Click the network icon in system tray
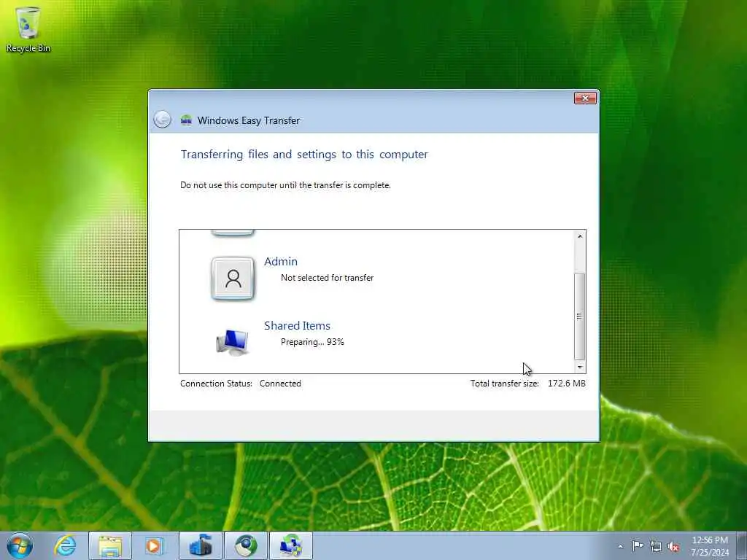This screenshot has width=747, height=560. point(656,546)
